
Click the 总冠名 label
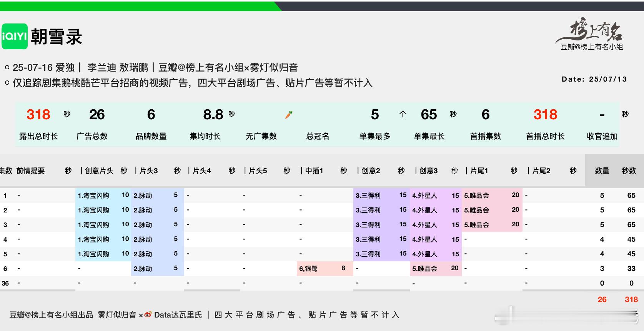pos(318,136)
